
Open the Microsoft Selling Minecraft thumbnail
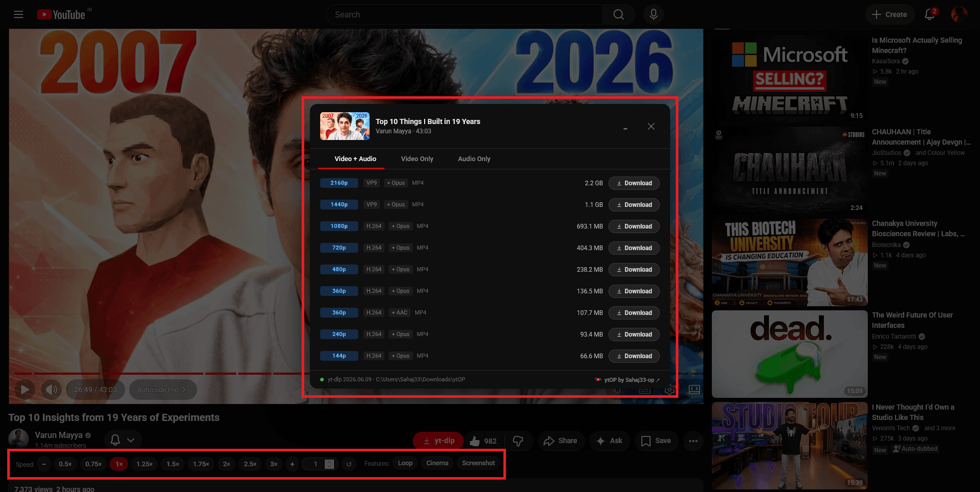(x=790, y=78)
